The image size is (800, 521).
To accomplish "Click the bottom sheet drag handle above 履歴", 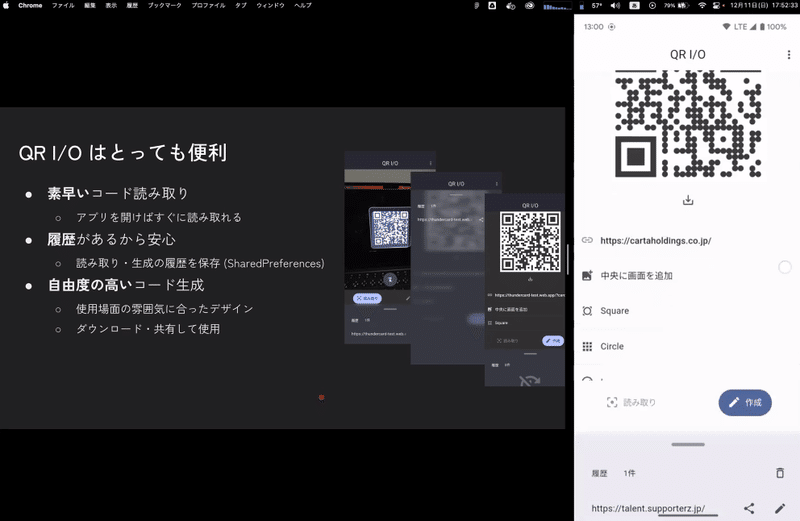I will click(688, 444).
